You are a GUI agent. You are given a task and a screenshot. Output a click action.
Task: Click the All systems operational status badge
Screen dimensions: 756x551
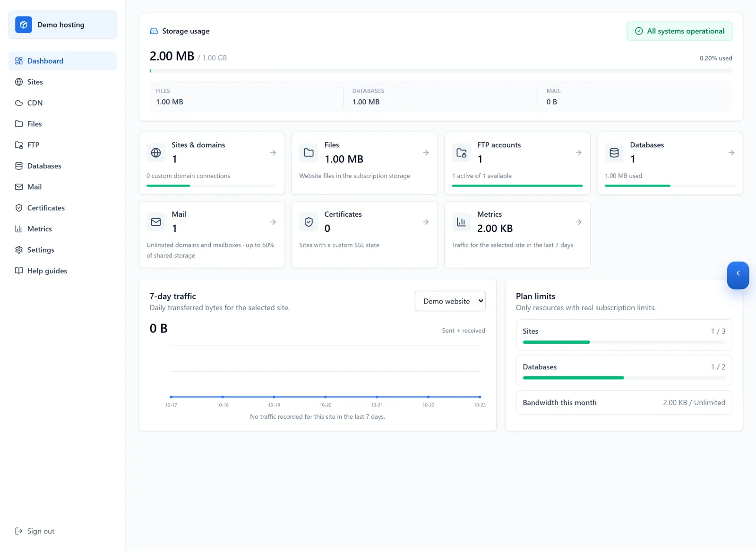coord(679,31)
